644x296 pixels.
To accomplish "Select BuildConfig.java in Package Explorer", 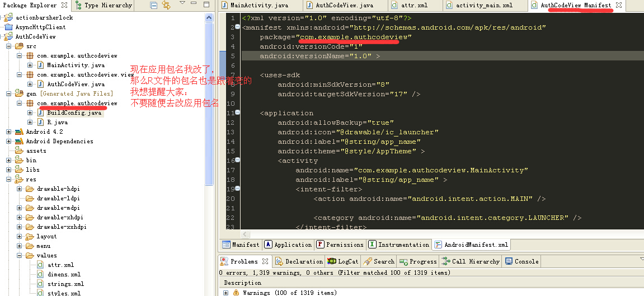I will coord(74,113).
